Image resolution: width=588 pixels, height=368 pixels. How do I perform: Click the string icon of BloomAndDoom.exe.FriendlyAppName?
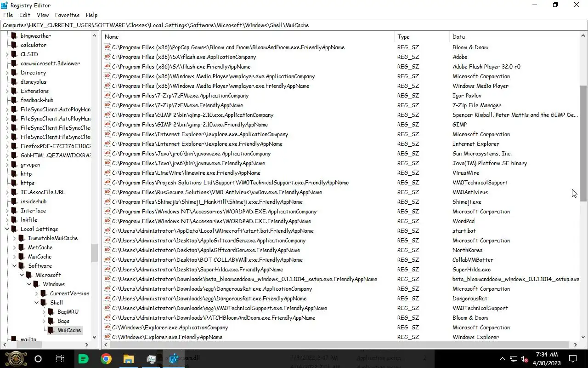click(107, 47)
